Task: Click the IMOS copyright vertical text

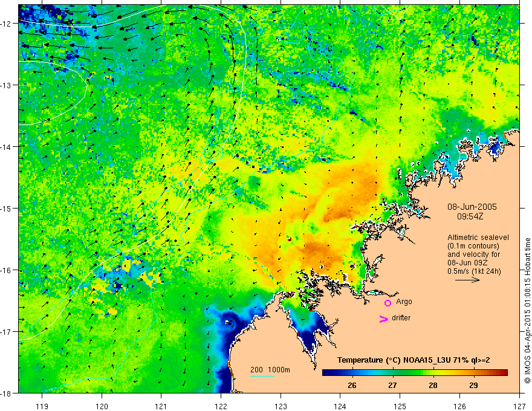Action: pos(527,311)
